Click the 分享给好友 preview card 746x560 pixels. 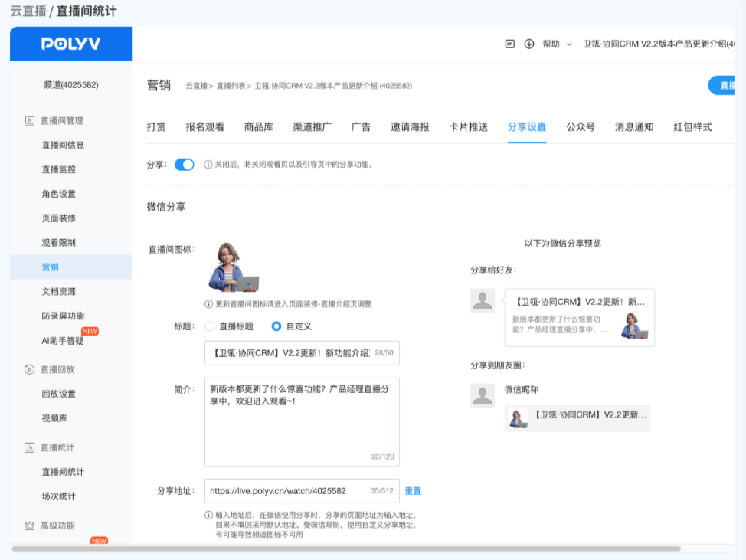pos(580,317)
